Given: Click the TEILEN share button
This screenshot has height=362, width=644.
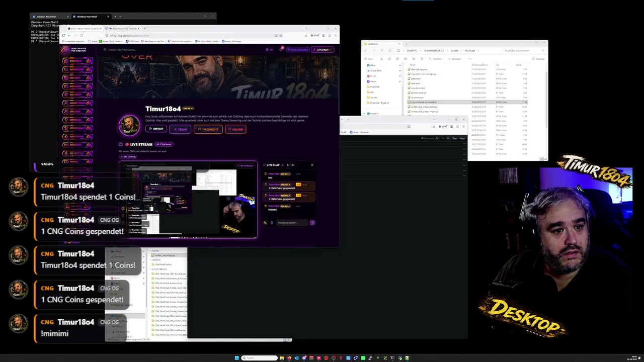Looking at the screenshot, I should (x=180, y=129).
